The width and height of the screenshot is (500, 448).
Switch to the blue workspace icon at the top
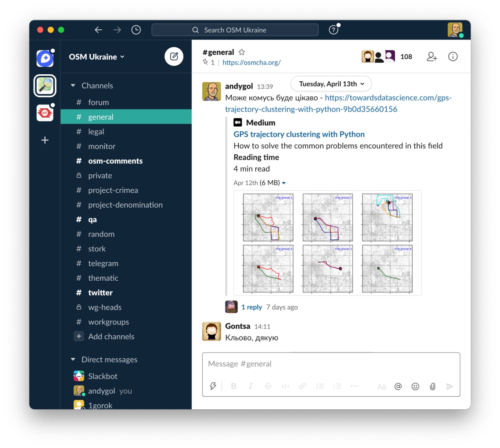tap(45, 59)
